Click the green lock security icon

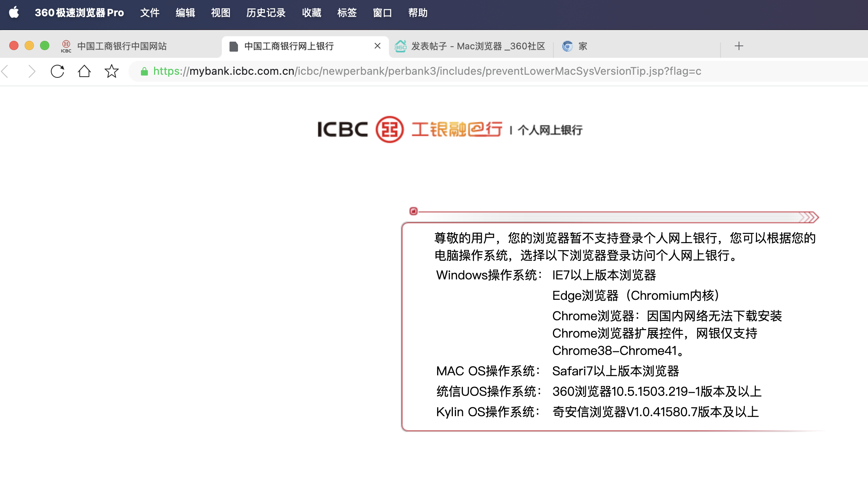pos(144,71)
